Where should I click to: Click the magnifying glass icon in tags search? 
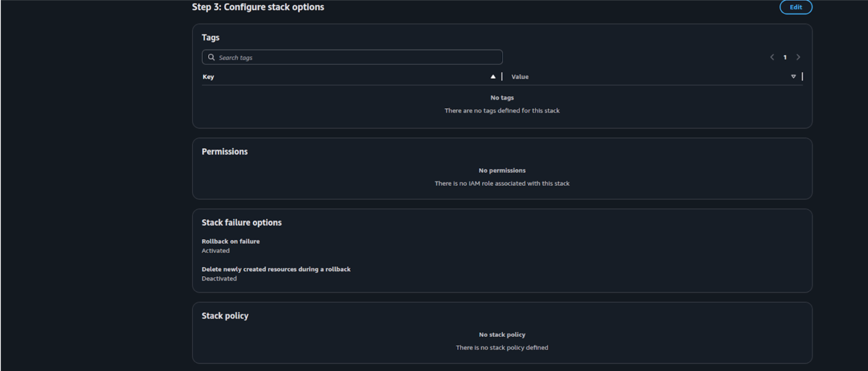tap(212, 58)
